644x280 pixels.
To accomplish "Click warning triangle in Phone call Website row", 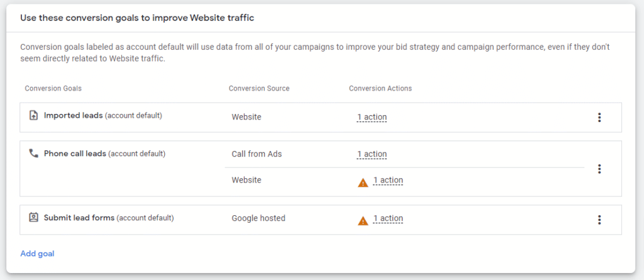I will [x=363, y=182].
